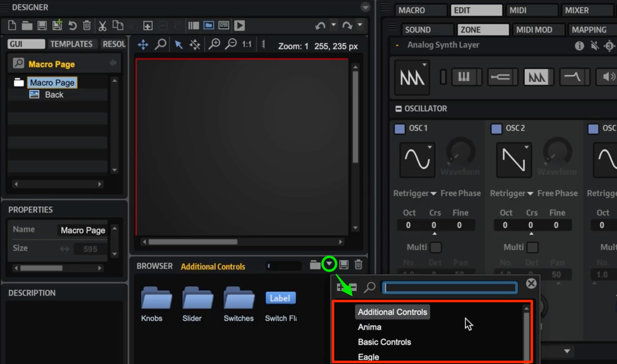
Task: Collapse the OSCILLATOR section
Action: [399, 109]
